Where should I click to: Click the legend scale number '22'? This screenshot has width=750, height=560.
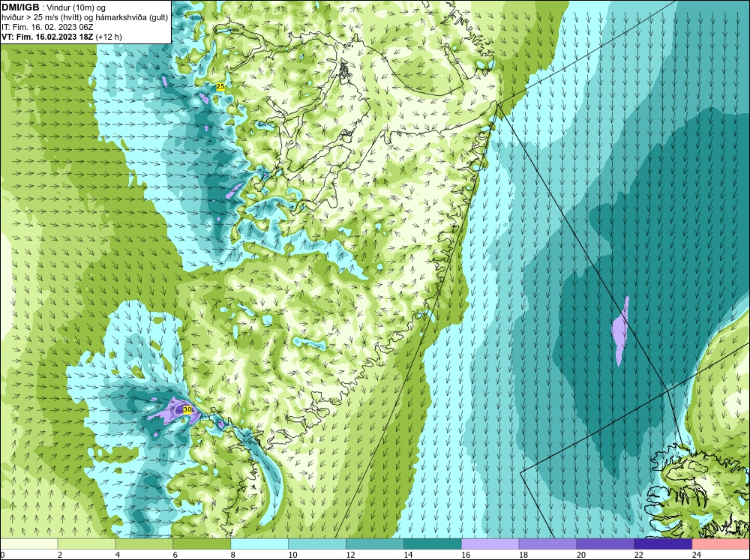click(x=638, y=555)
